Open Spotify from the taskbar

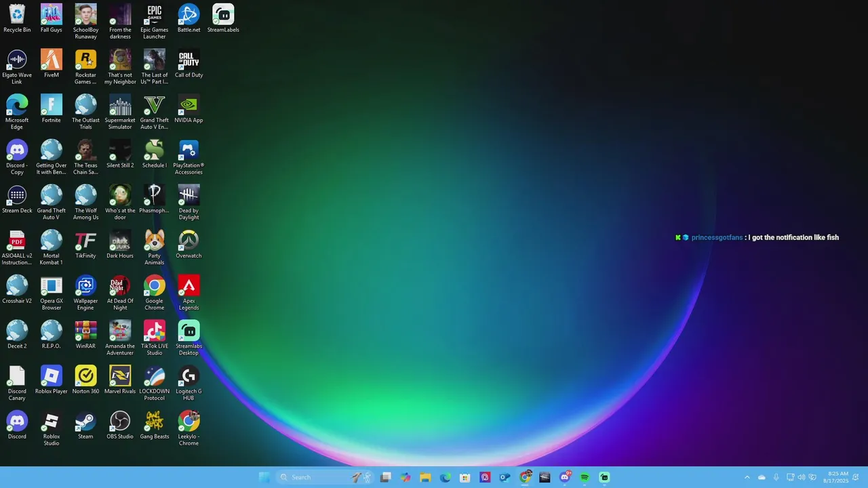pyautogui.click(x=585, y=477)
